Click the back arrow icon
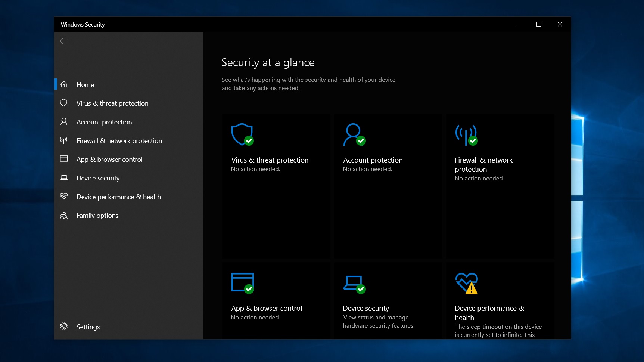The width and height of the screenshot is (644, 362). pos(63,41)
